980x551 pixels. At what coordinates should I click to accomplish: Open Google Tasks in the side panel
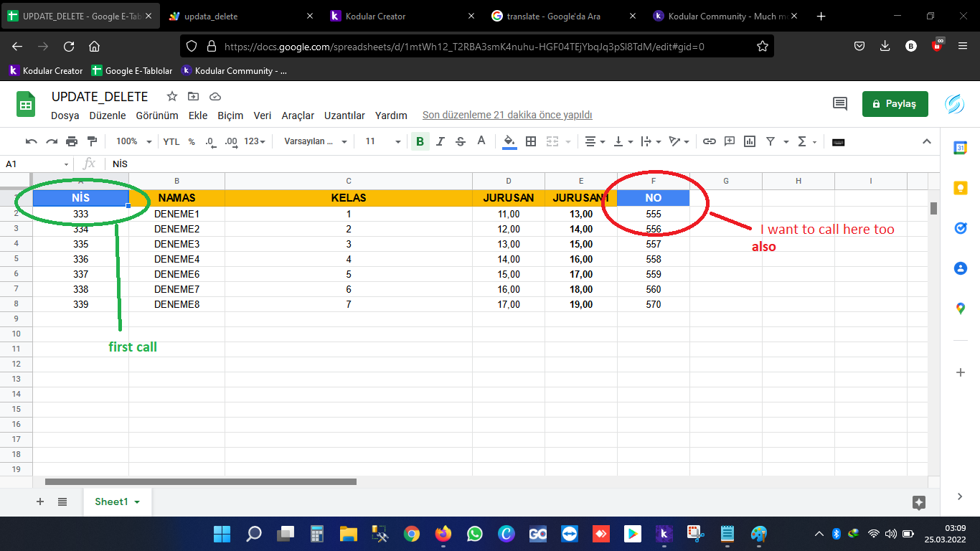click(x=961, y=228)
